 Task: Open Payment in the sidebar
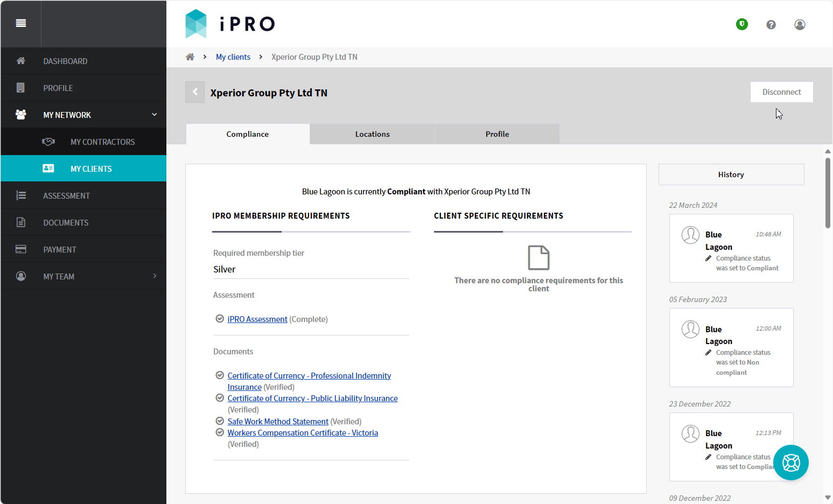tap(83, 249)
